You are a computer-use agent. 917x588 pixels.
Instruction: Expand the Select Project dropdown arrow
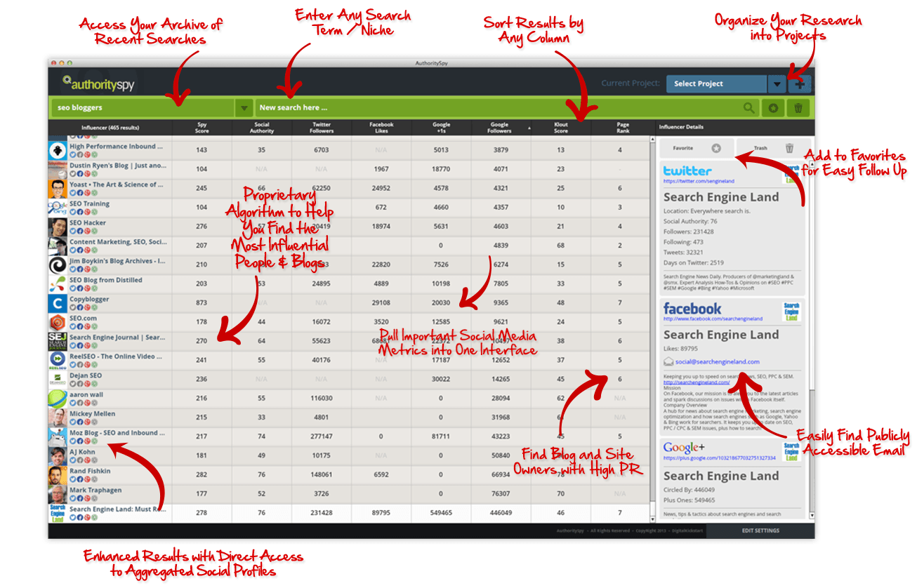pyautogui.click(x=776, y=83)
